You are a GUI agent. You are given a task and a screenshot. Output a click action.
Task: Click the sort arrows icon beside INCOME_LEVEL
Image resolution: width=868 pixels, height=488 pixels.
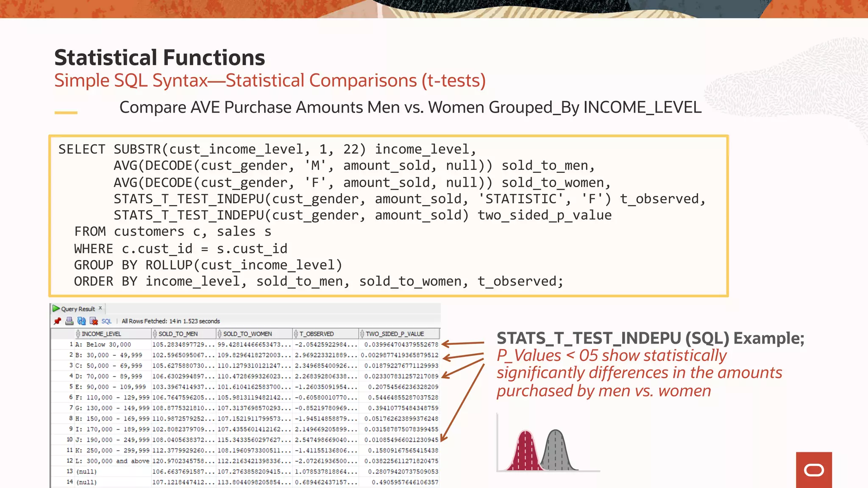point(78,334)
